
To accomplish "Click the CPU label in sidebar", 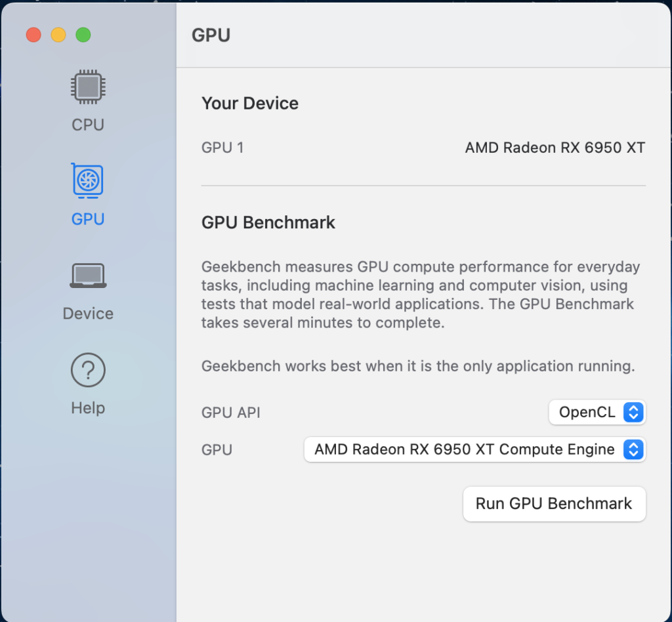I will coord(88,125).
